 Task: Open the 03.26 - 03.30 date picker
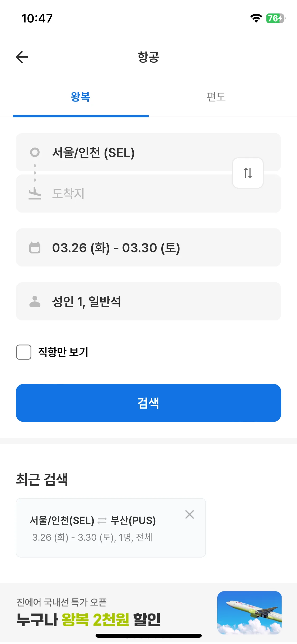tap(148, 247)
